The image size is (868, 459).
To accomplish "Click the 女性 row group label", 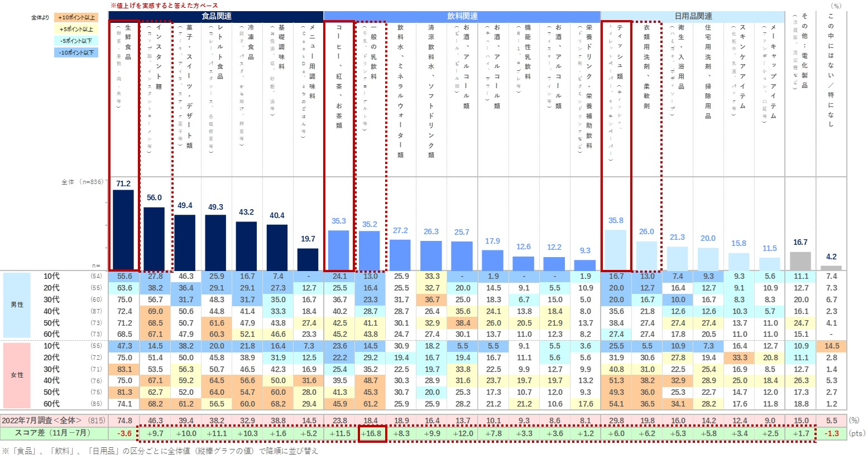I will click(x=17, y=375).
